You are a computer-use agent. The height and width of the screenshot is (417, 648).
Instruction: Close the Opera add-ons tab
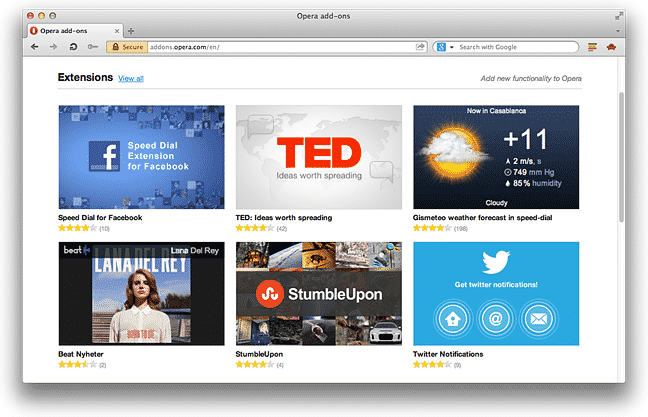click(117, 31)
